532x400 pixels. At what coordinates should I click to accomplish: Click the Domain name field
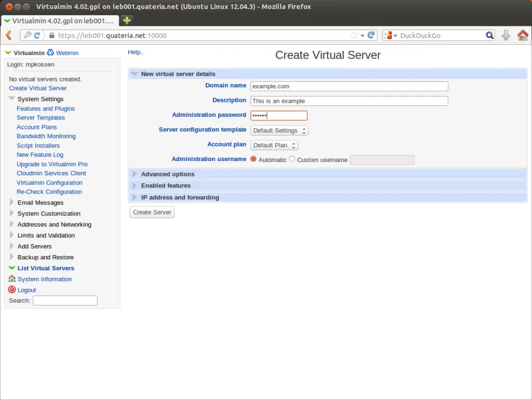(349, 86)
